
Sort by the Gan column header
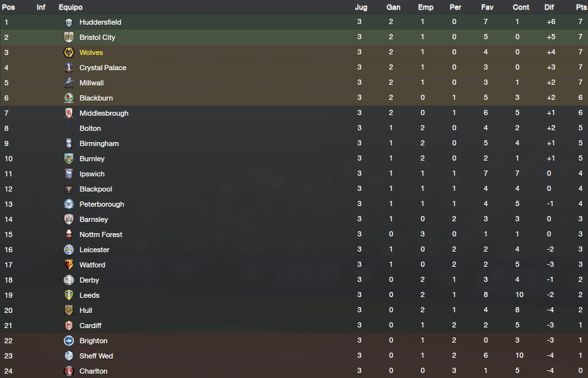click(x=393, y=7)
